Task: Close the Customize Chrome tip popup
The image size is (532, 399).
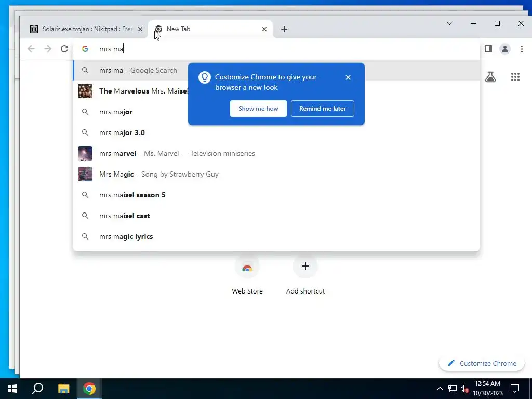Action: pos(348,77)
